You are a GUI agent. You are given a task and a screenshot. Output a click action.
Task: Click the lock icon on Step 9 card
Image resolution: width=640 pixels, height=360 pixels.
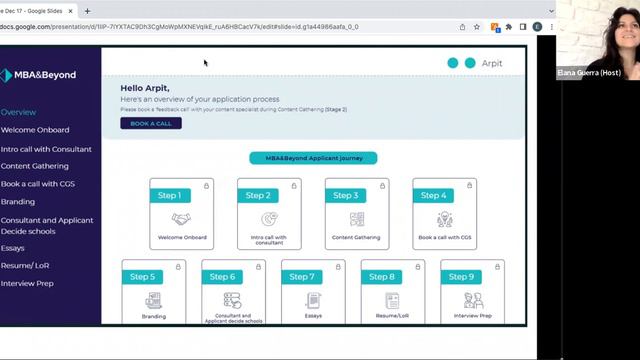(x=498, y=267)
